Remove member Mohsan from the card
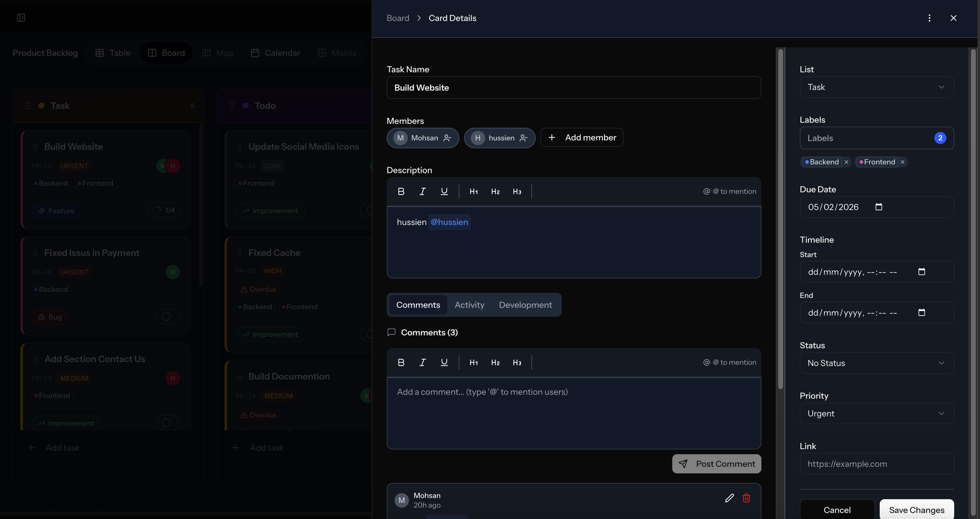The width and height of the screenshot is (980, 519). [447, 138]
